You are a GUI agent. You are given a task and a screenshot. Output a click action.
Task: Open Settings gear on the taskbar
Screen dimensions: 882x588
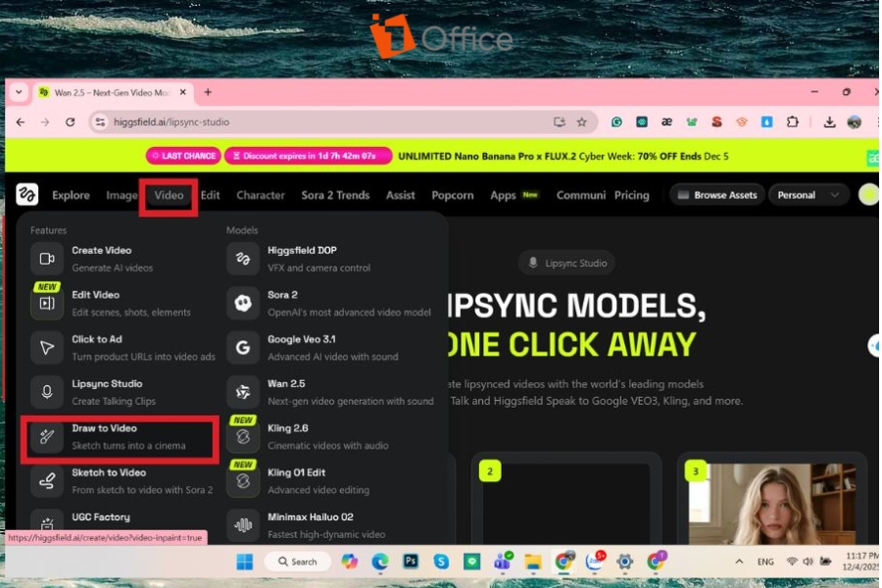624,561
